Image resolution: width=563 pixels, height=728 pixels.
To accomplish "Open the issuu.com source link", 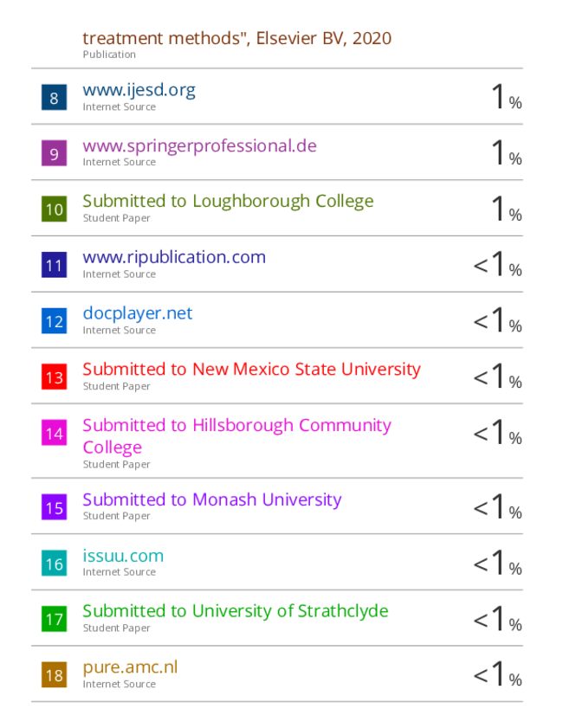I will tap(123, 556).
